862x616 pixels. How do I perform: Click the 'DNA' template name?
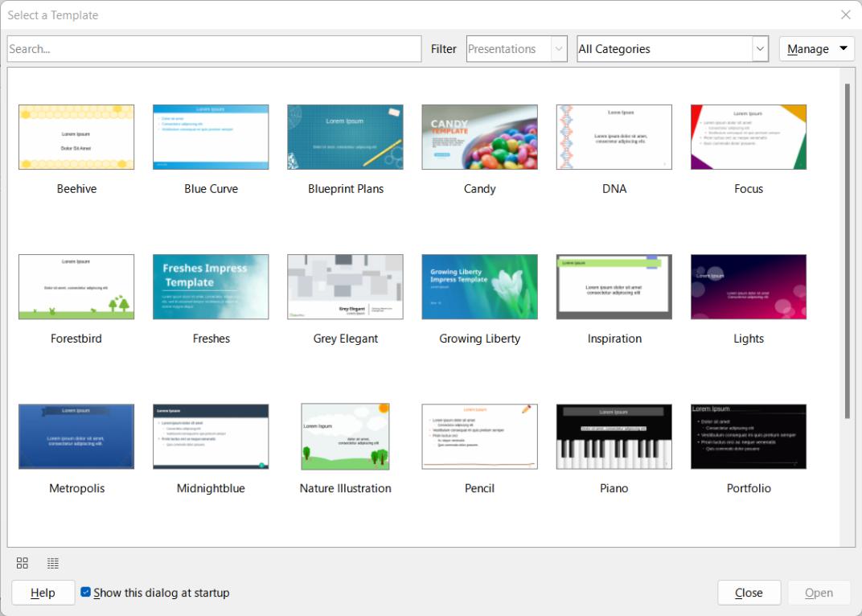(x=614, y=189)
